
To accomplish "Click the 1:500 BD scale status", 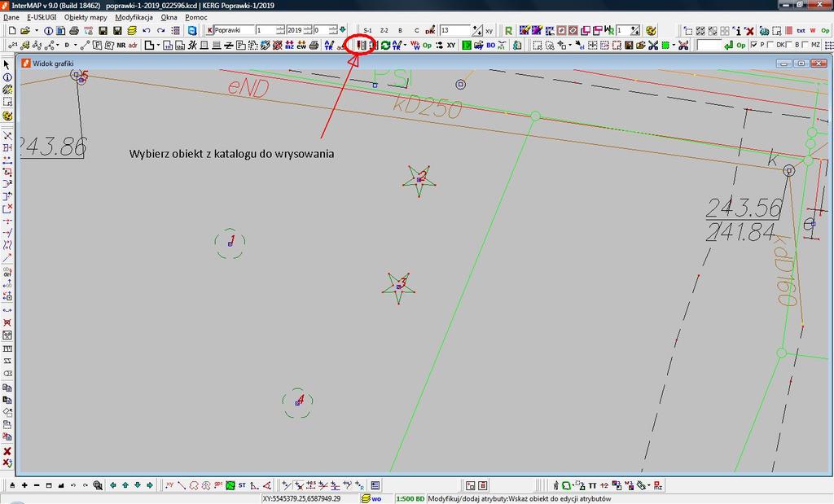I will pyautogui.click(x=410, y=498).
